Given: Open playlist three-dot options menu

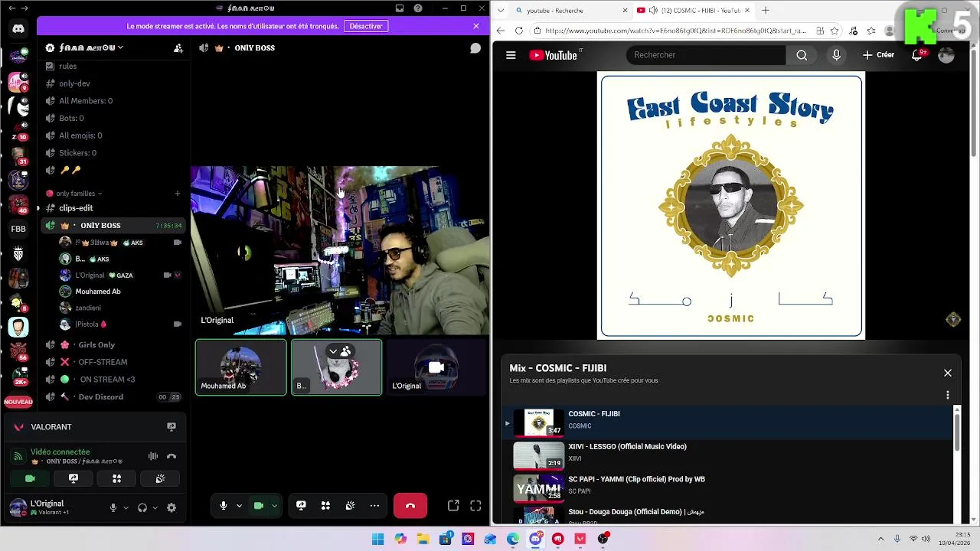Looking at the screenshot, I should coord(948,396).
